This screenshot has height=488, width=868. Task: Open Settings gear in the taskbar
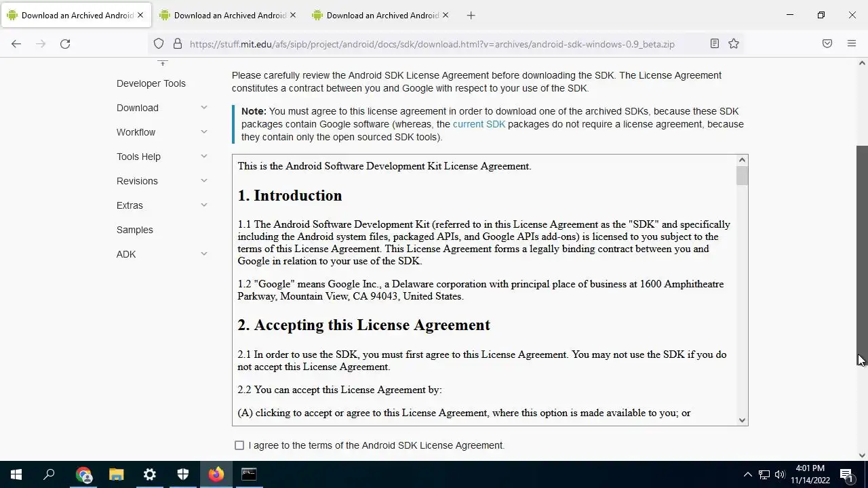point(150,474)
